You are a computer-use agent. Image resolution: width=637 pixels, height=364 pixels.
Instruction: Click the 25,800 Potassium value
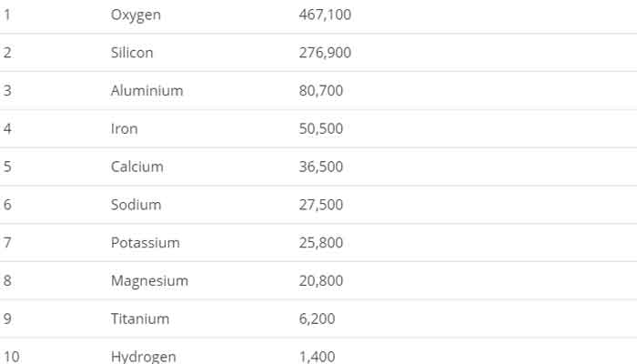point(321,243)
